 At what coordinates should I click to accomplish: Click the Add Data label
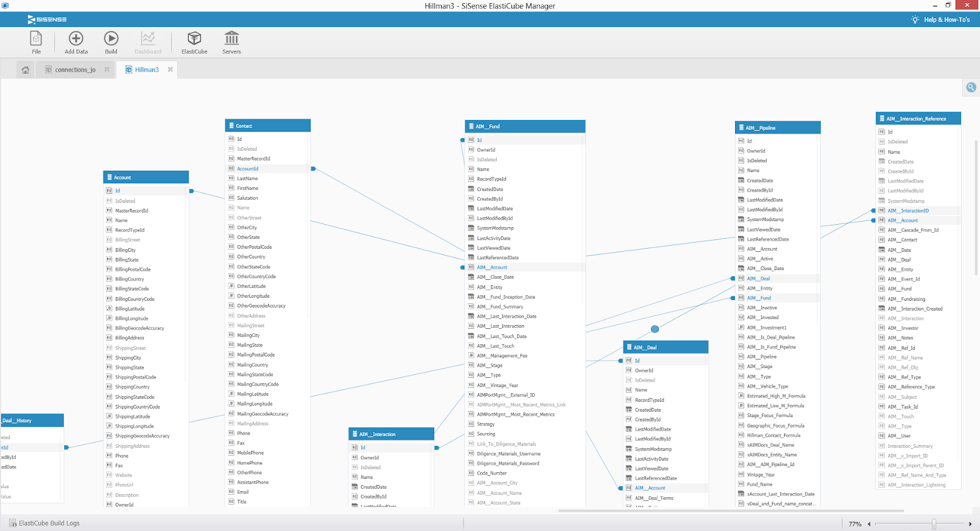pos(76,51)
